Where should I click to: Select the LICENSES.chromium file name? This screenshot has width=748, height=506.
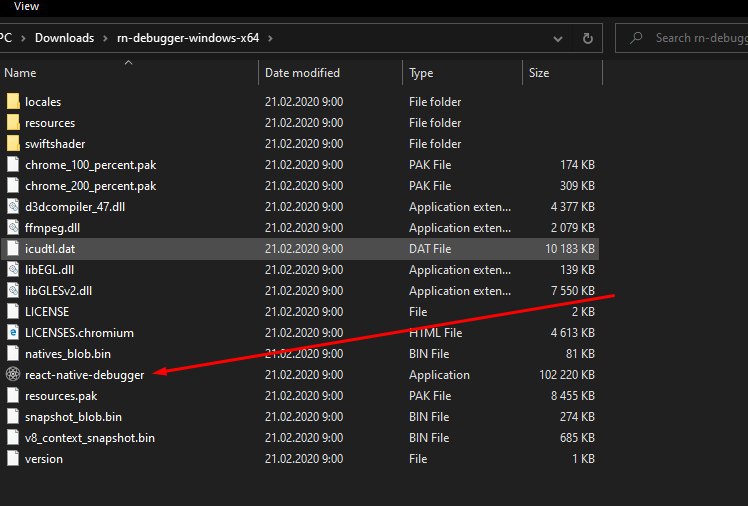coord(79,332)
